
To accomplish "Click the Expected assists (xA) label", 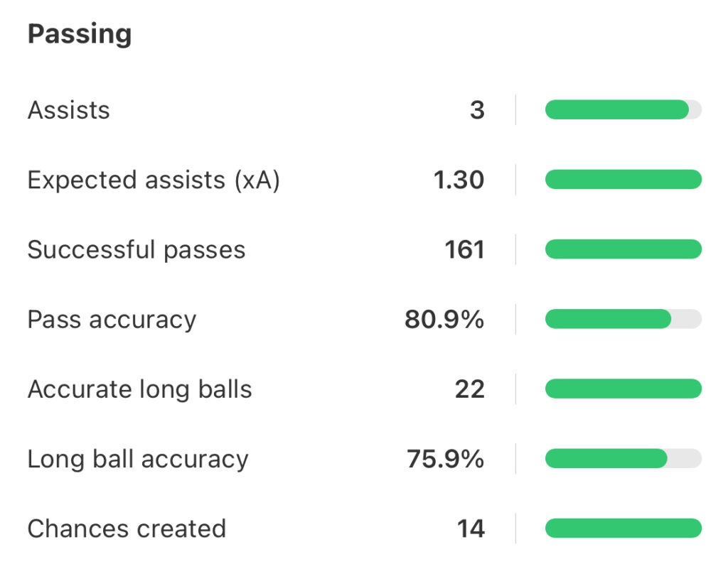I will [154, 180].
